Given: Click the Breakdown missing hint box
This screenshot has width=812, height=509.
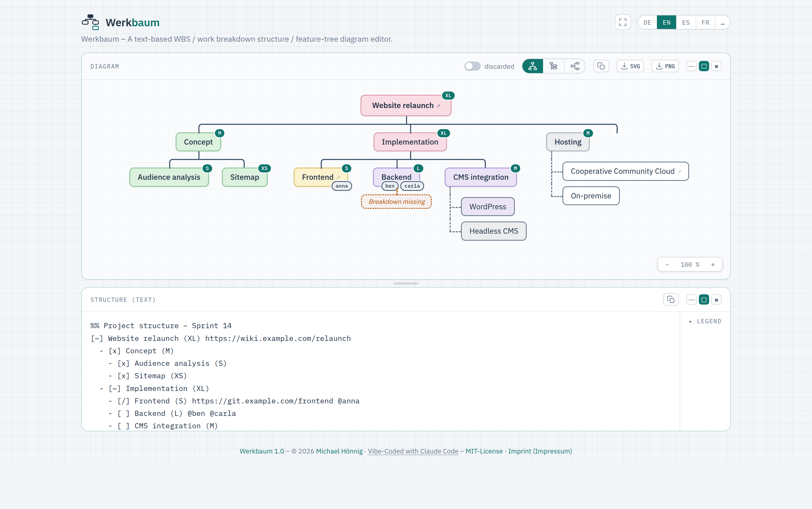Looking at the screenshot, I should (397, 202).
